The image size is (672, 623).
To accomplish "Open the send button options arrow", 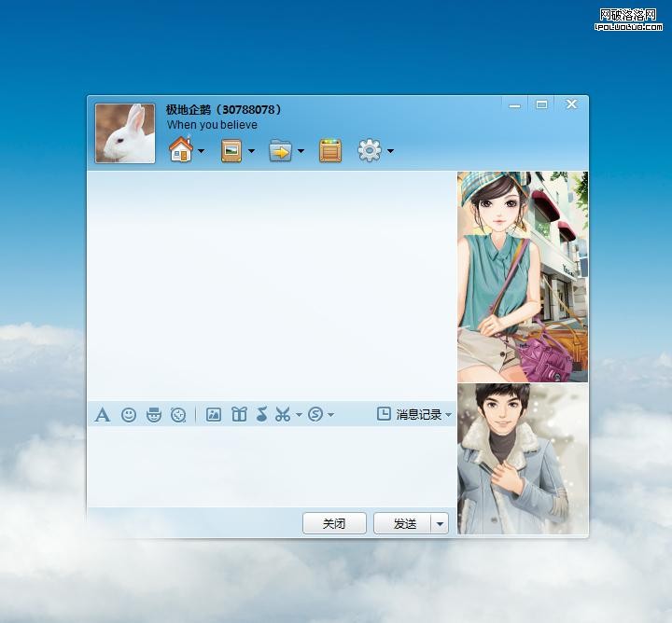I will click(440, 524).
